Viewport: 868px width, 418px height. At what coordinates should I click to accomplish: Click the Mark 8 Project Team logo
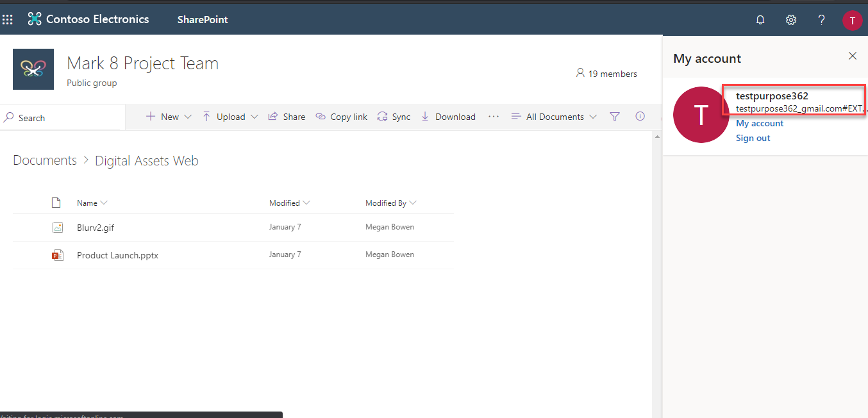tap(33, 69)
